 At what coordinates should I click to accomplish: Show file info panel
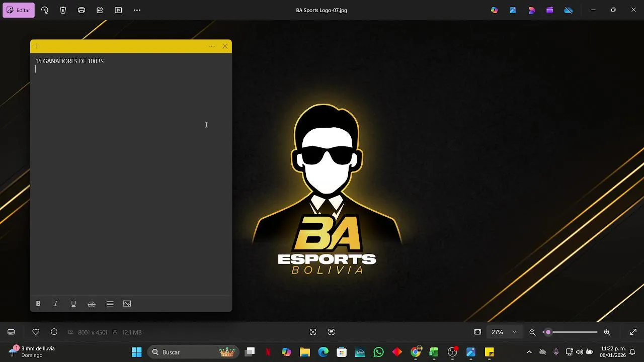[54, 332]
